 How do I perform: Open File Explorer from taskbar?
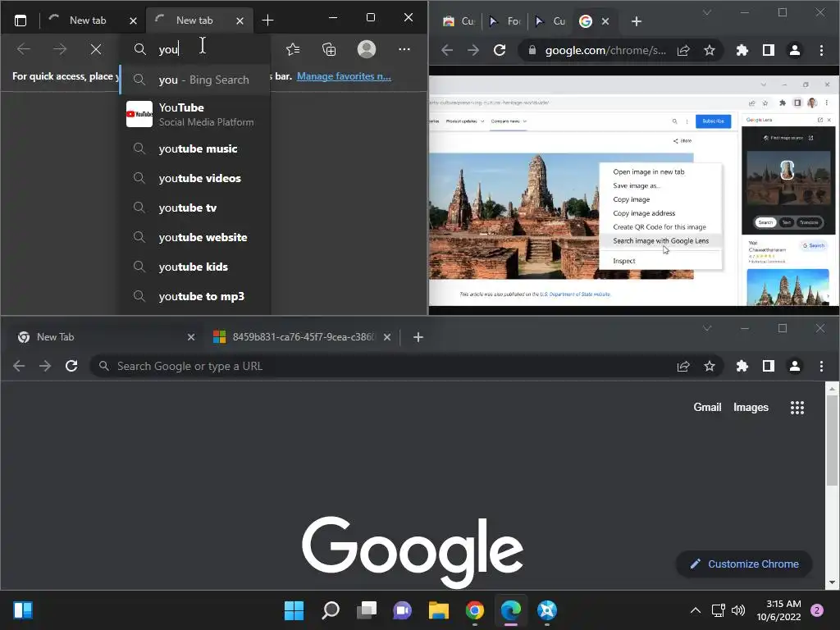click(438, 610)
